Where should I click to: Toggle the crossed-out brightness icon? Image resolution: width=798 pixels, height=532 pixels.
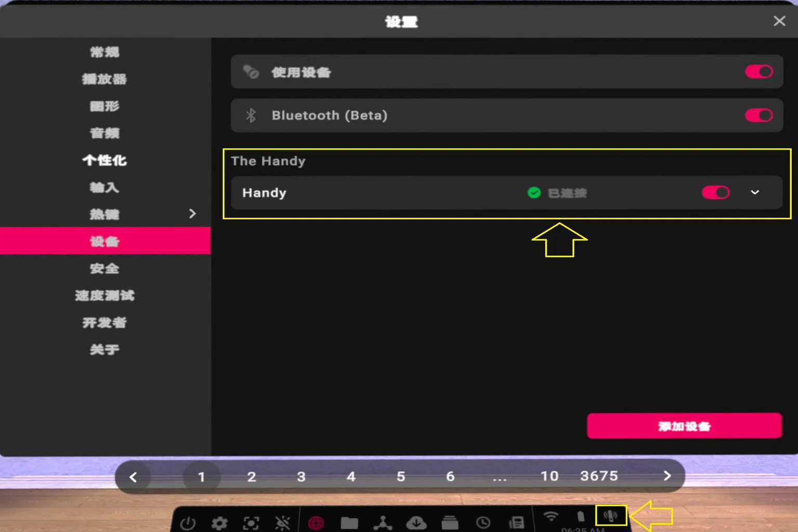coord(283,523)
